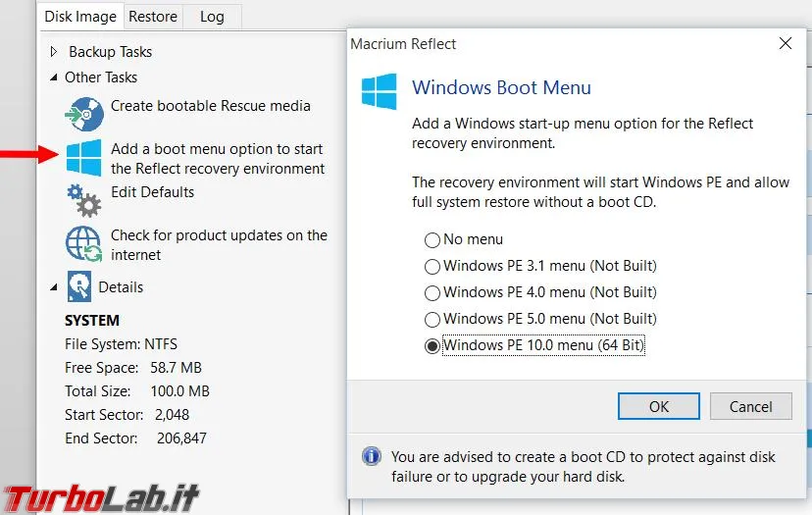Select Windows PE 3.1 menu option

[x=432, y=266]
